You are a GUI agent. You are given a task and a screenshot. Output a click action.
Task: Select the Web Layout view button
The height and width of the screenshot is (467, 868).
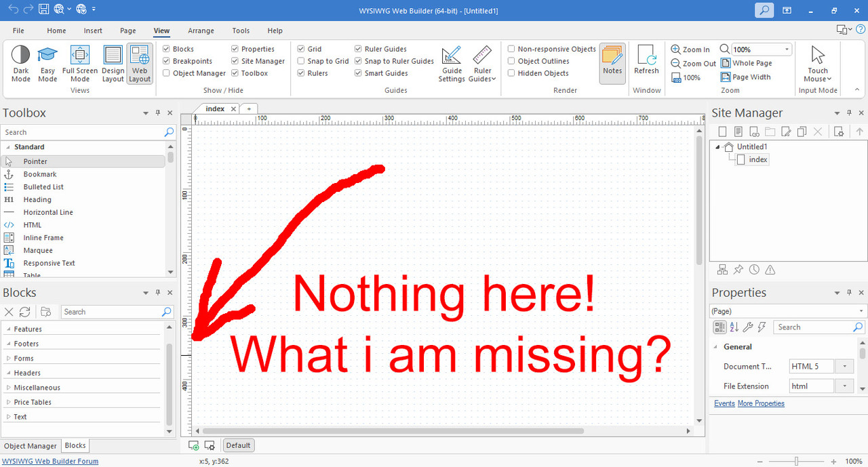[140, 64]
